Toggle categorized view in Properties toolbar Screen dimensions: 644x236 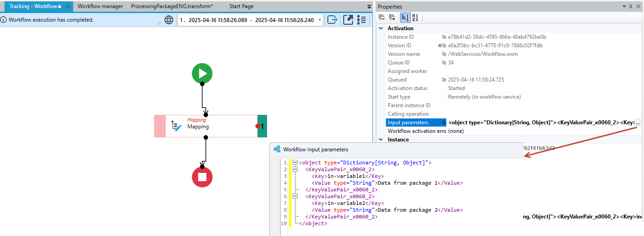coord(405,18)
